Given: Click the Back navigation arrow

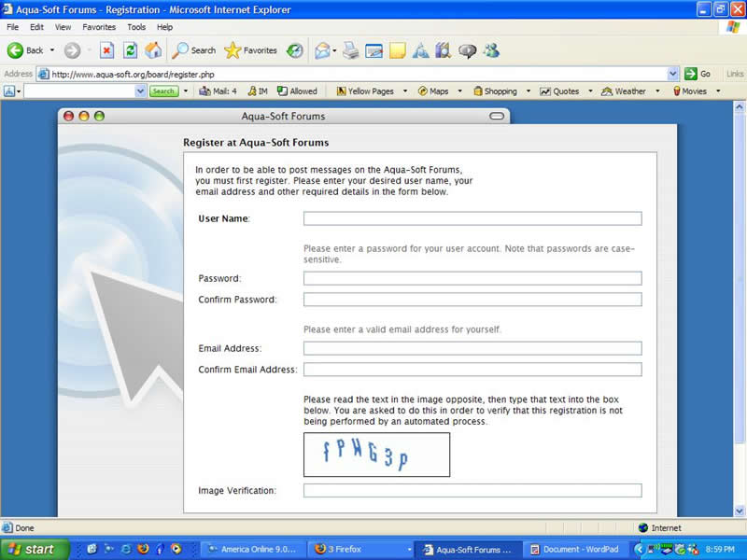Looking at the screenshot, I should pyautogui.click(x=16, y=50).
